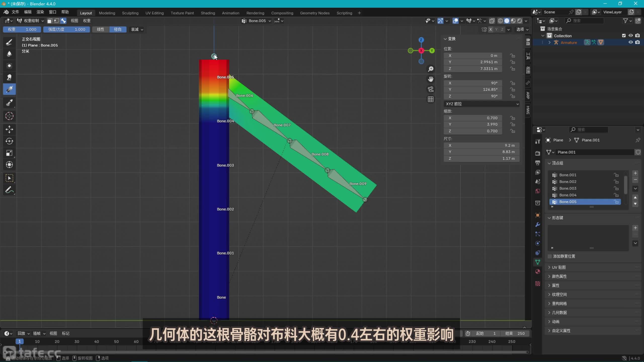Click the Annotate tool icon
The width and height of the screenshot is (644, 362).
tap(9, 190)
